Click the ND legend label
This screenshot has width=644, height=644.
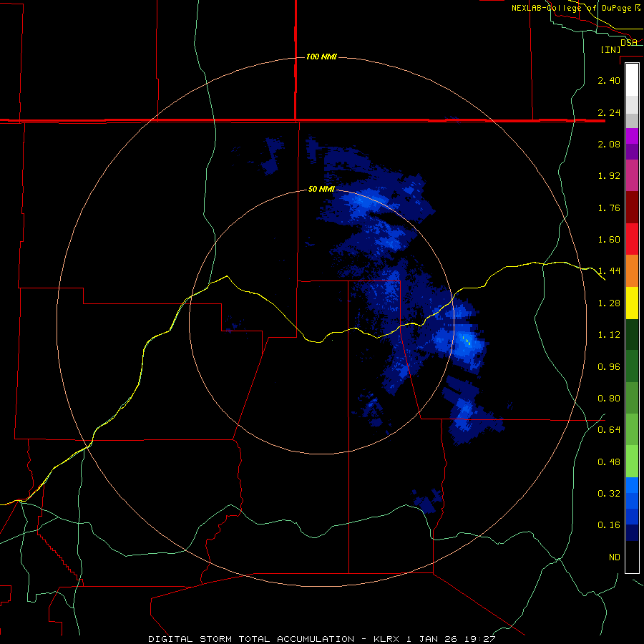click(x=615, y=557)
